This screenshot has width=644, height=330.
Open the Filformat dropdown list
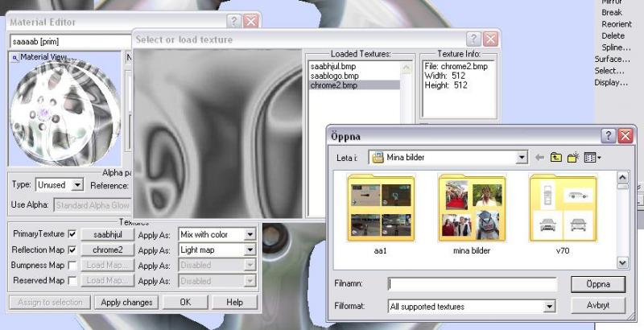(x=549, y=306)
